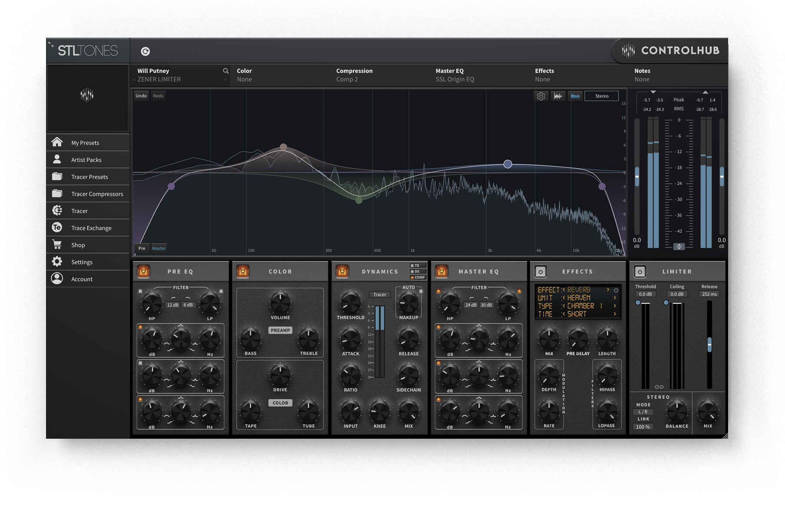Click limiter Threshold slider handle
The image size is (785, 532).
click(x=638, y=302)
